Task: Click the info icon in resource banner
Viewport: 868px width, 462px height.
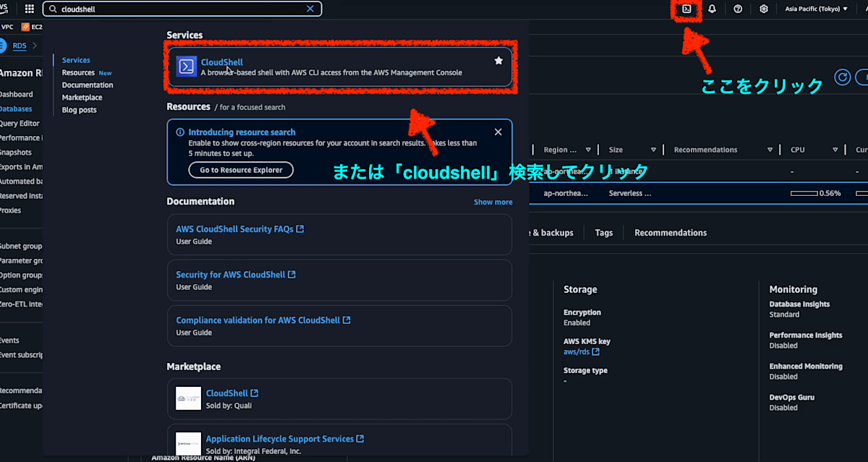Action: 179,132
